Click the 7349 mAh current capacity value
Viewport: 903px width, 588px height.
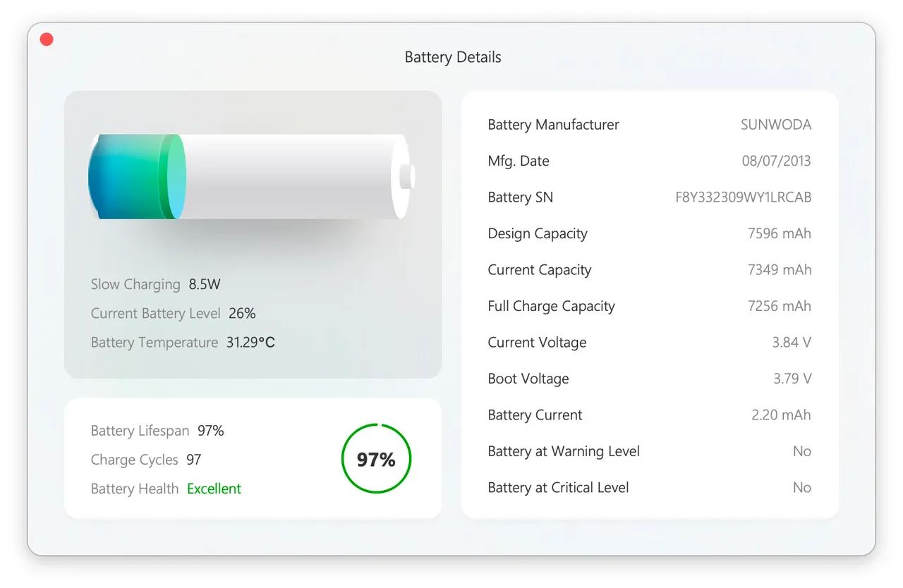[780, 270]
